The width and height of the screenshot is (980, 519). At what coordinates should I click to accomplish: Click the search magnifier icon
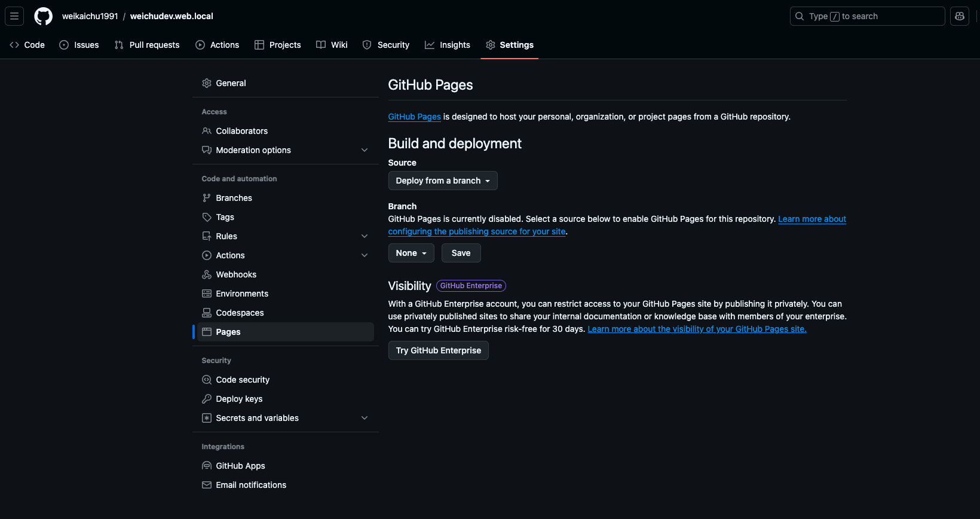(800, 16)
